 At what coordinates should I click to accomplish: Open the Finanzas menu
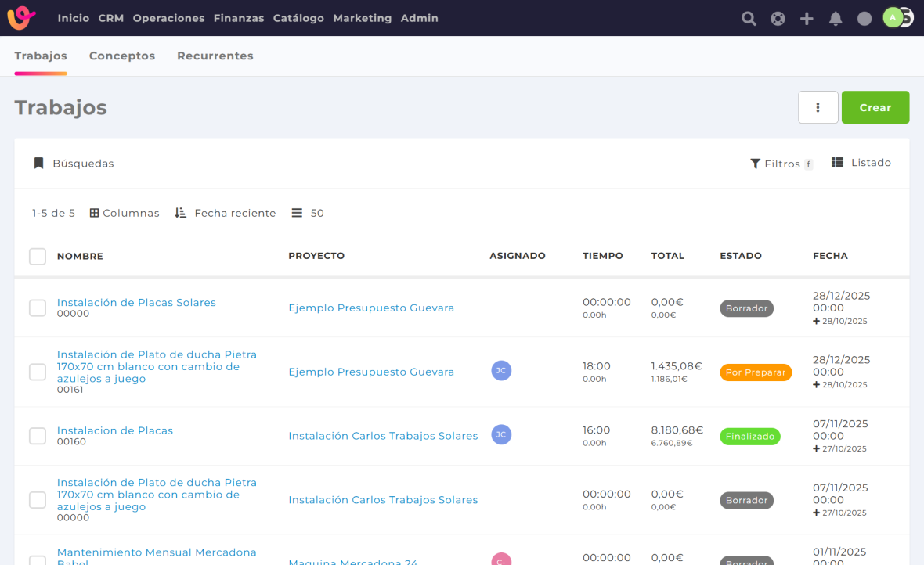238,18
